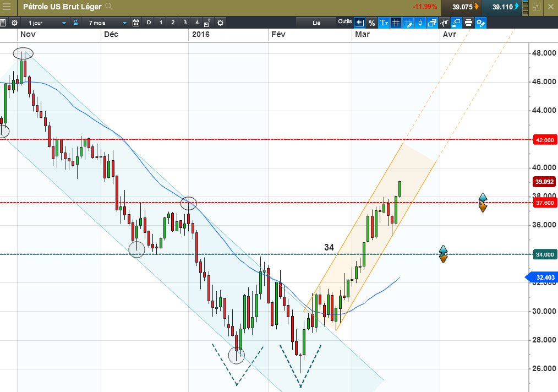The width and height of the screenshot is (558, 392).
Task: Click the 'Mar' time axis label
Action: (x=362, y=34)
